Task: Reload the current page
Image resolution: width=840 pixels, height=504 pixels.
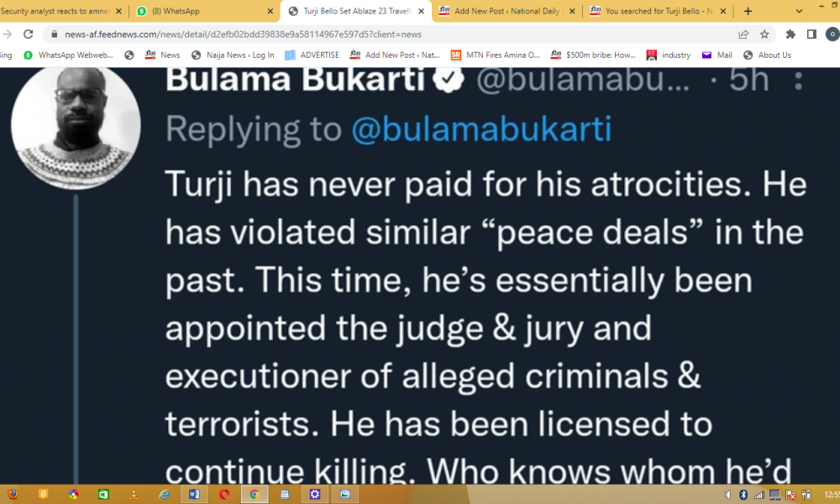Action: [28, 34]
